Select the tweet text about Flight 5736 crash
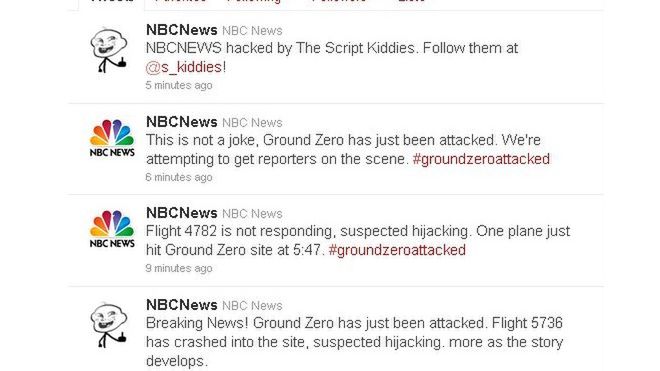660x371 pixels. tap(354, 342)
